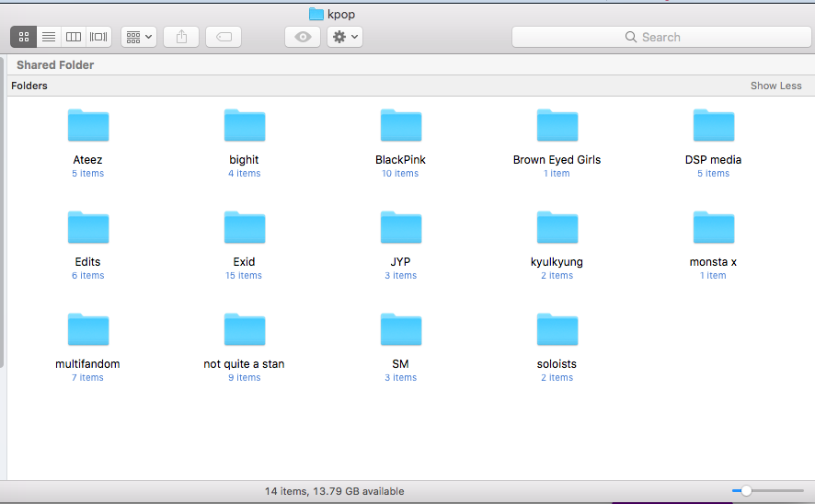Screen dimensions: 815x504
Task: Switch to cover flow view
Action: tap(98, 37)
